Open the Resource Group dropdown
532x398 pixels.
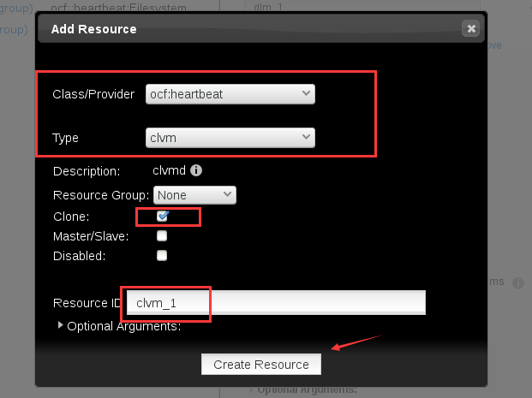tap(194, 195)
